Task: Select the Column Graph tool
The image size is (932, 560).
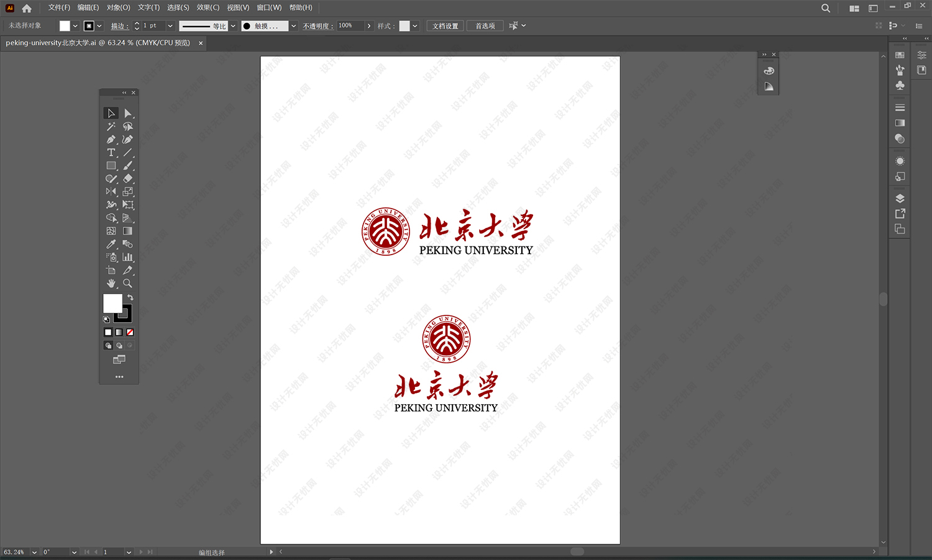Action: coord(127,257)
